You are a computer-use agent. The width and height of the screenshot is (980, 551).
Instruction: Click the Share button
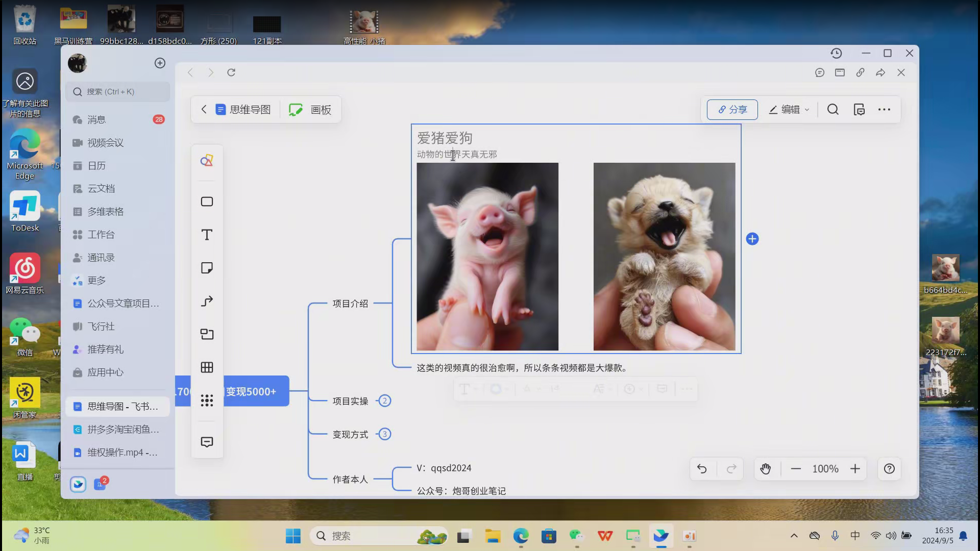(x=732, y=110)
